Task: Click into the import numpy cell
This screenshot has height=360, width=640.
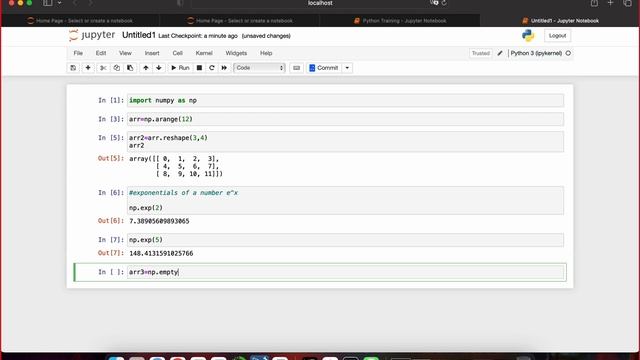Action: [345, 100]
